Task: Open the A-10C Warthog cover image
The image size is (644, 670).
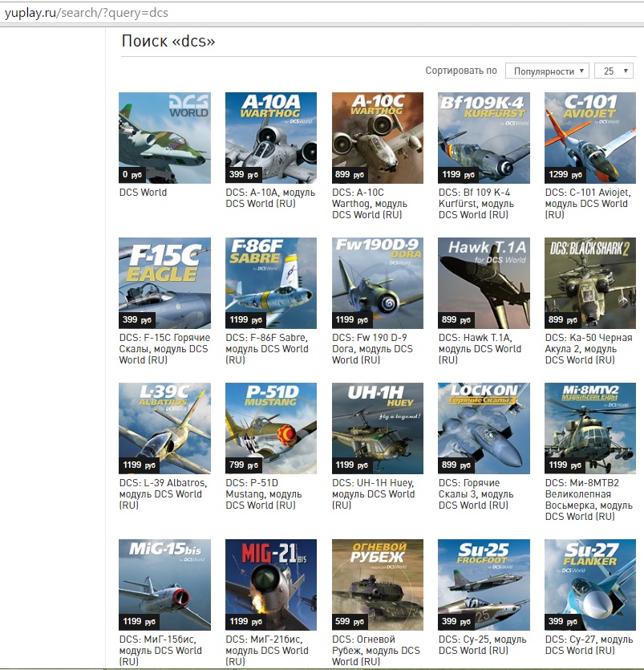Action: [x=378, y=138]
